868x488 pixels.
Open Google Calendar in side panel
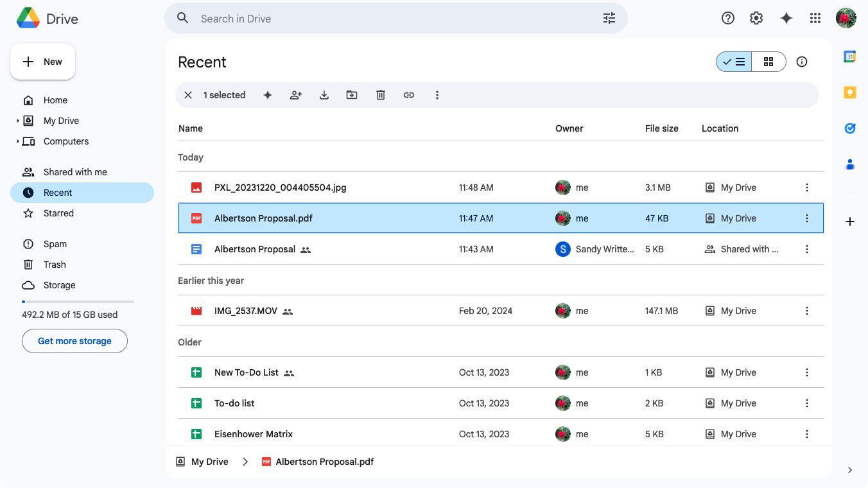(x=849, y=57)
